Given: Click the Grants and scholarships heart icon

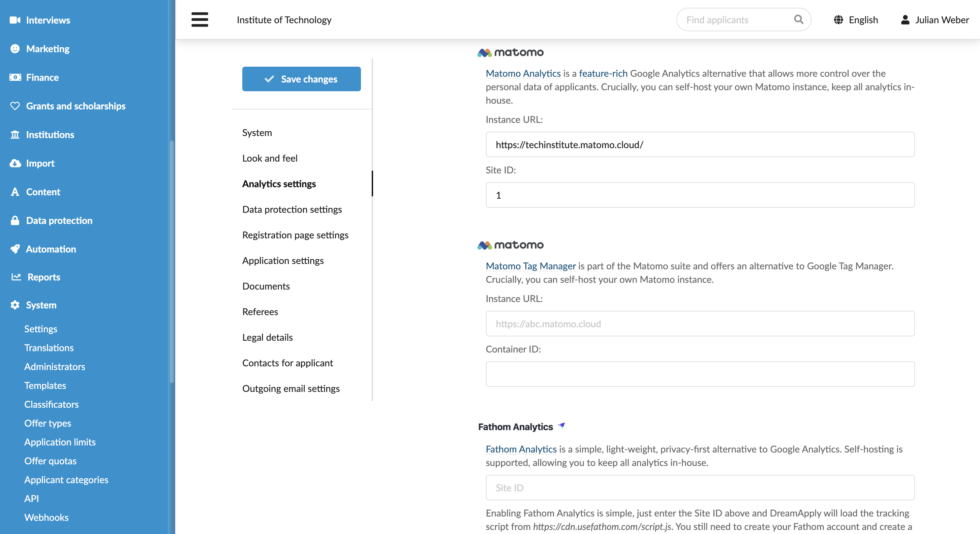Looking at the screenshot, I should point(15,106).
